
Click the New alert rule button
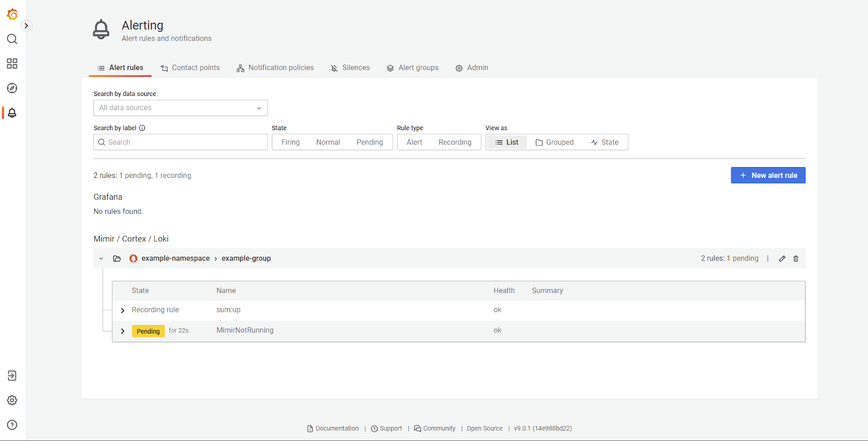pos(768,175)
